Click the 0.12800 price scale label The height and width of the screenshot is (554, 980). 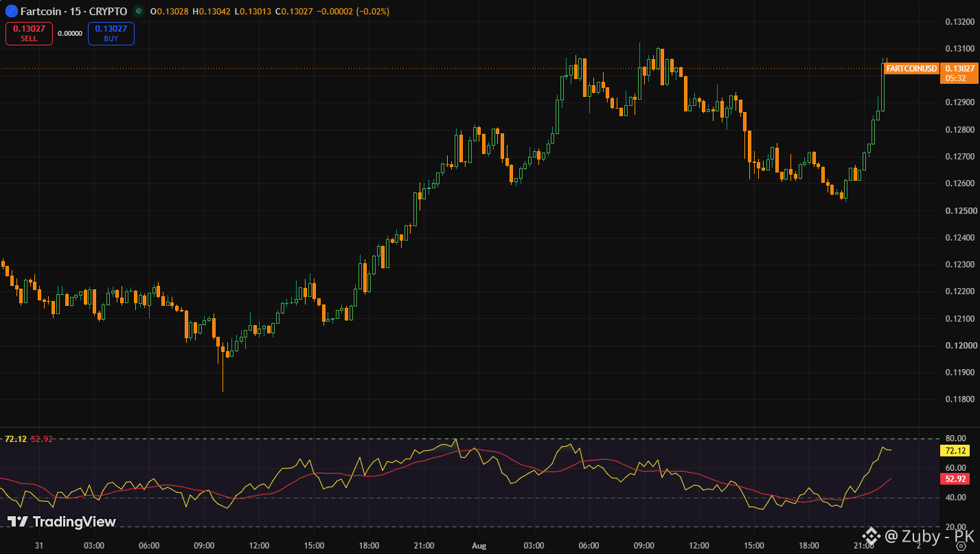[x=960, y=129]
